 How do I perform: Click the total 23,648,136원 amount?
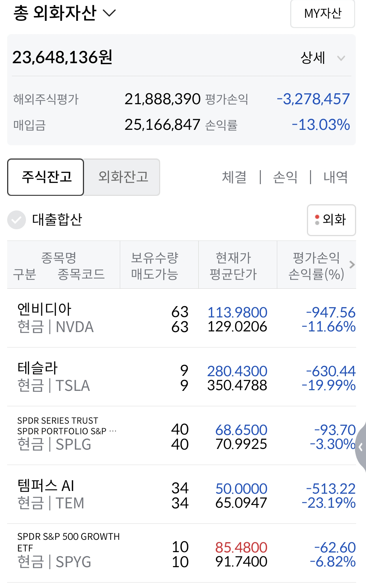pos(62,57)
